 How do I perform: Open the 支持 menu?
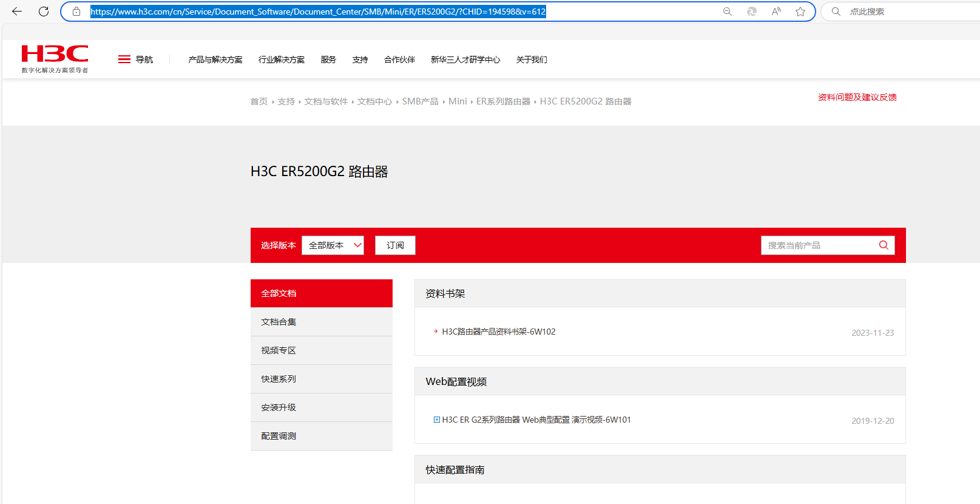coord(360,60)
